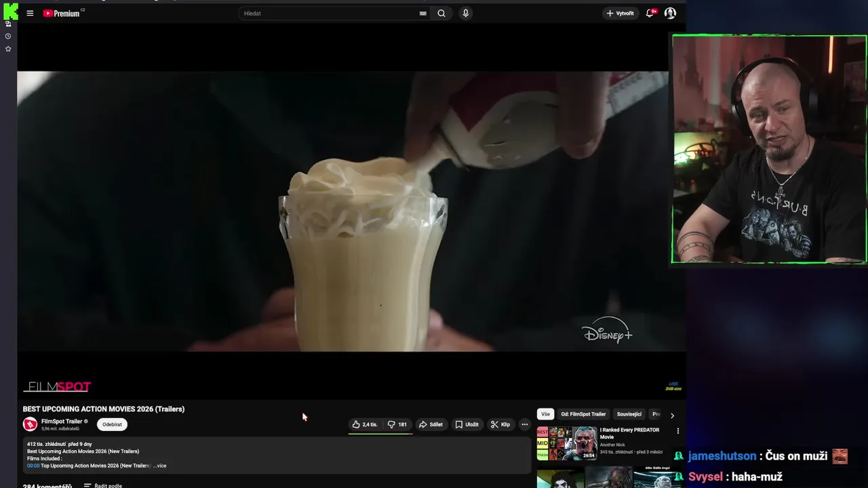Image resolution: width=868 pixels, height=488 pixels.
Task: Select the Od: FilmSpot Trailer chip
Action: 583,414
